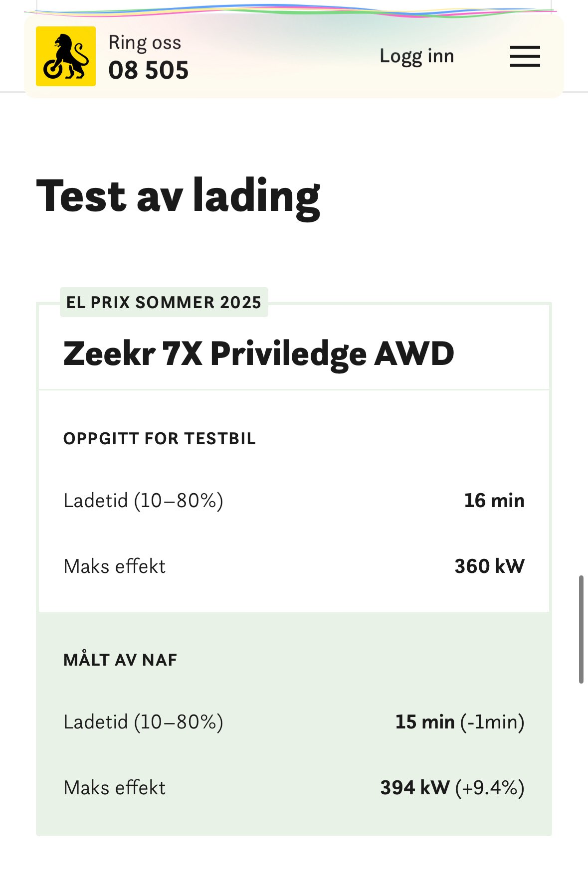Click the 394 kW measured max power

pos(415,788)
